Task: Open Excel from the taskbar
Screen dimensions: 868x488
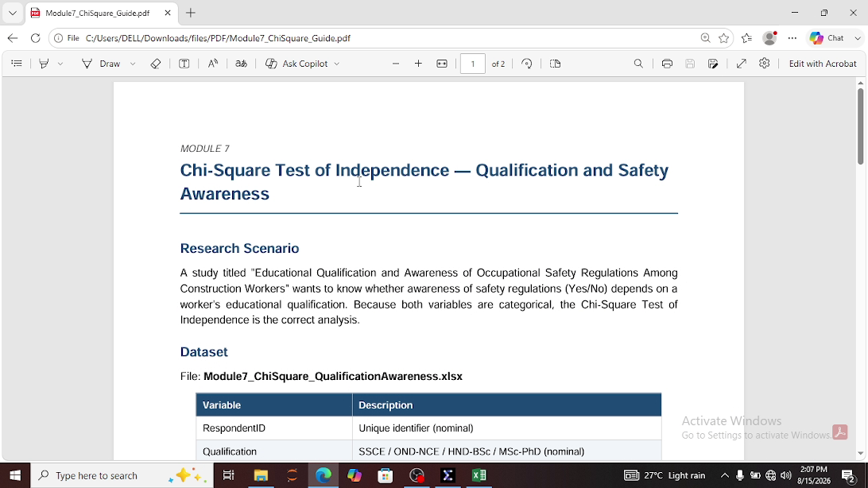Action: click(479, 475)
